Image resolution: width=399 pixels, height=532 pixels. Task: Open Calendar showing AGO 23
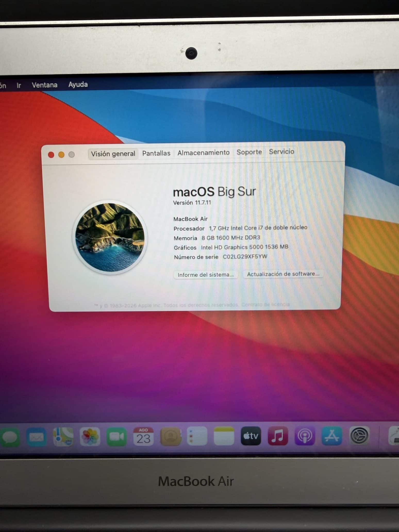(143, 436)
